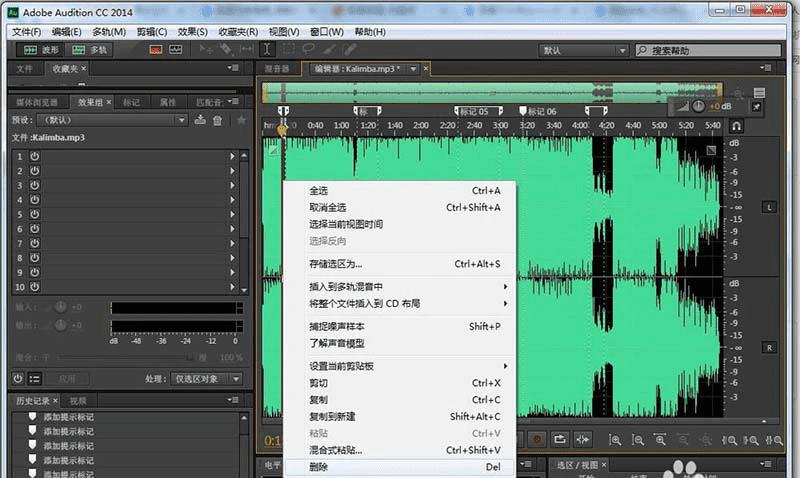Click the record button in the transport
This screenshot has width=800, height=478.
pyautogui.click(x=537, y=439)
